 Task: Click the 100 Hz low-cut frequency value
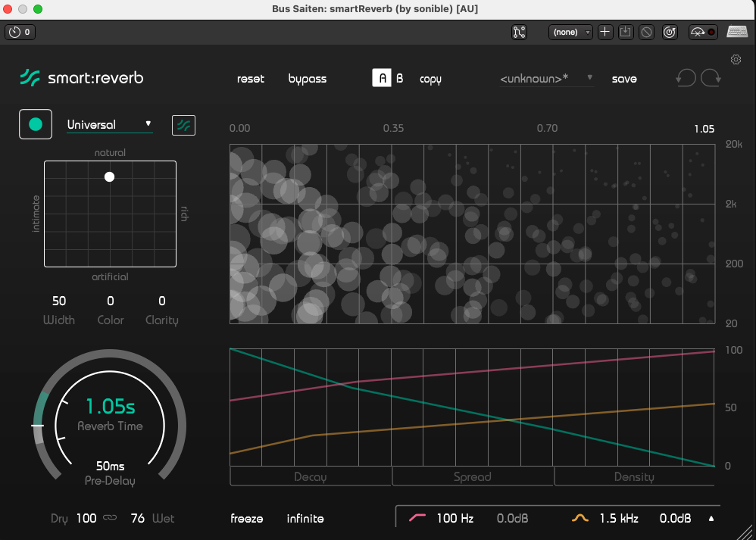pyautogui.click(x=455, y=518)
